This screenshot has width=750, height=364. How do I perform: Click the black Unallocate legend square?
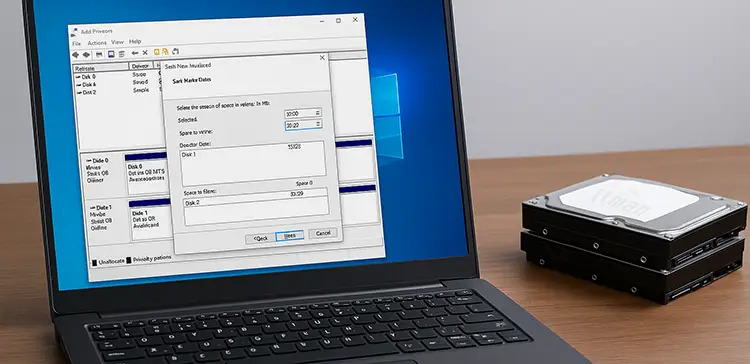pos(95,263)
